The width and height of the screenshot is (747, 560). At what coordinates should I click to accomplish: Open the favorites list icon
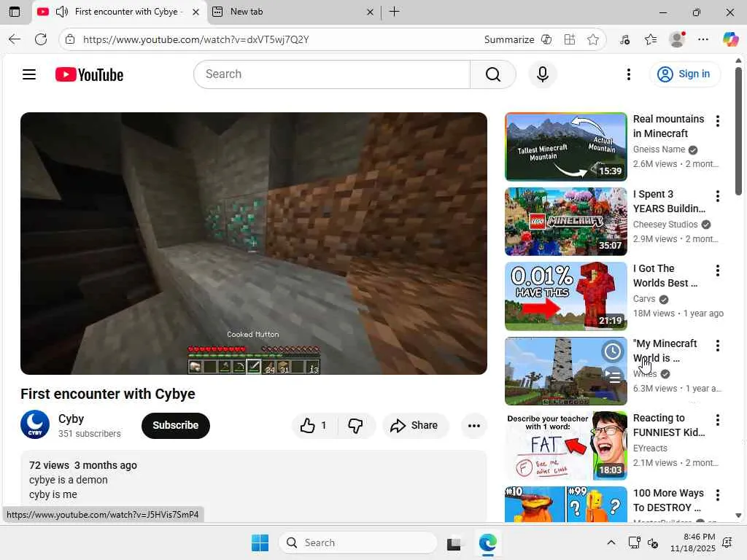651,39
